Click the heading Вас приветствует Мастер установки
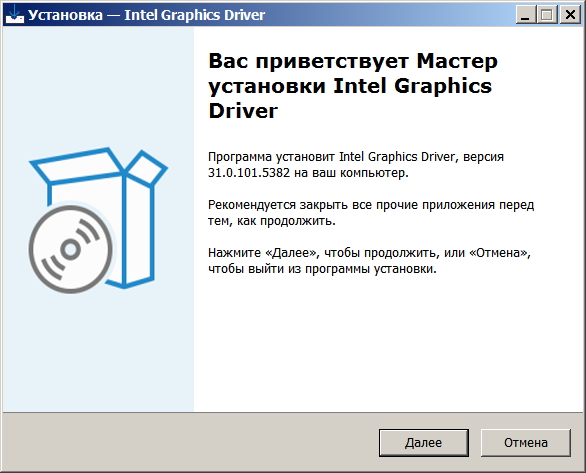The image size is (586, 473). 353,73
